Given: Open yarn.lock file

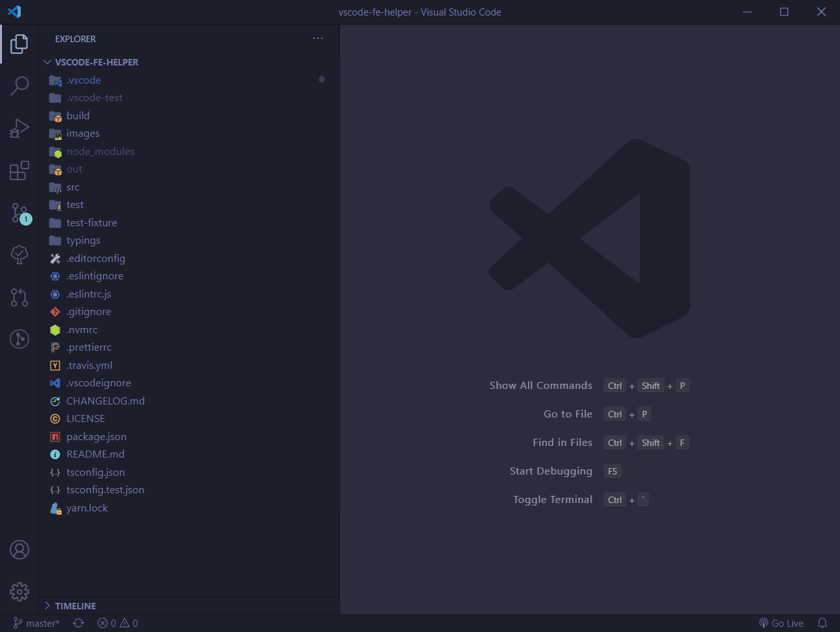Looking at the screenshot, I should [189, 508].
